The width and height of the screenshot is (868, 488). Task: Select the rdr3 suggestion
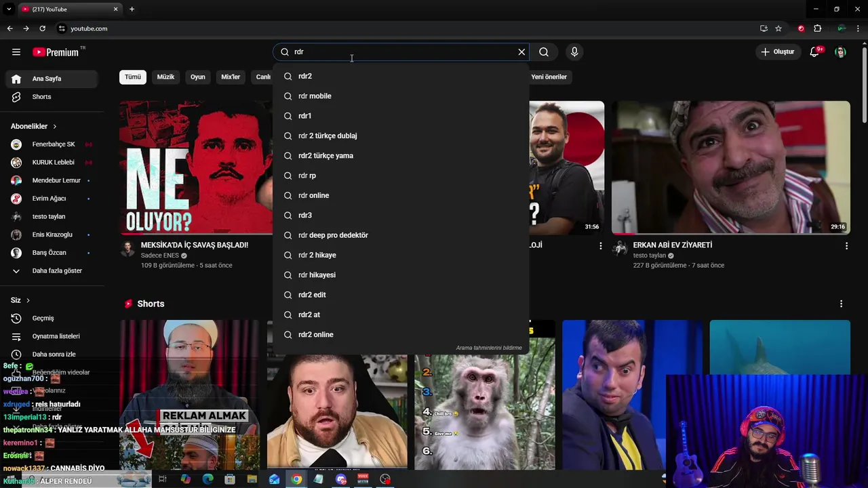[x=401, y=216]
